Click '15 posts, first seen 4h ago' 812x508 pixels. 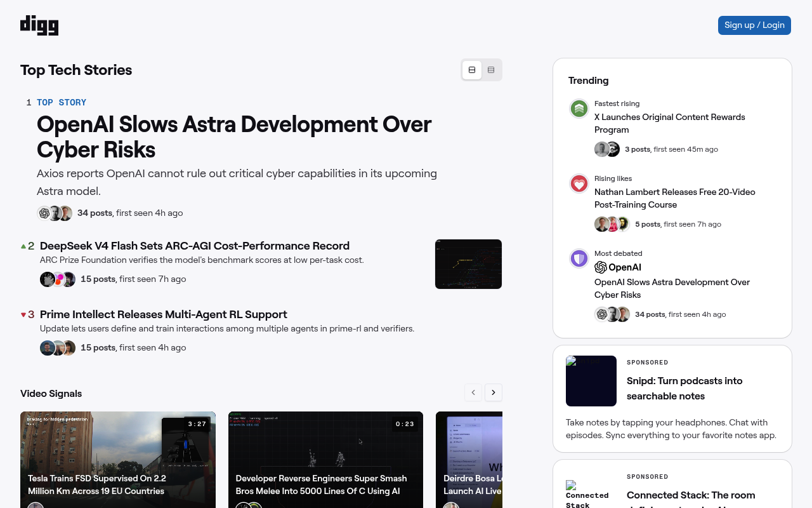[x=133, y=347]
